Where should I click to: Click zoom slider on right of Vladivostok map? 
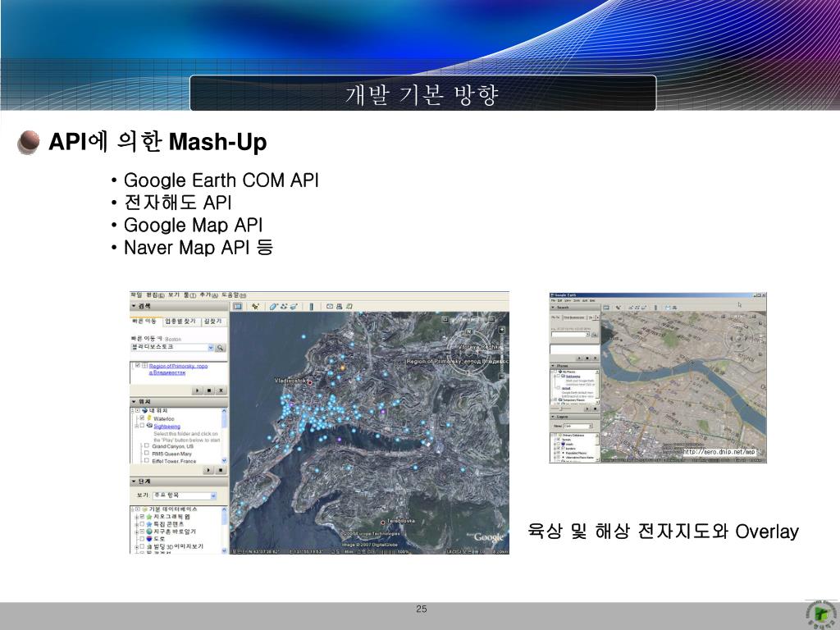502,353
